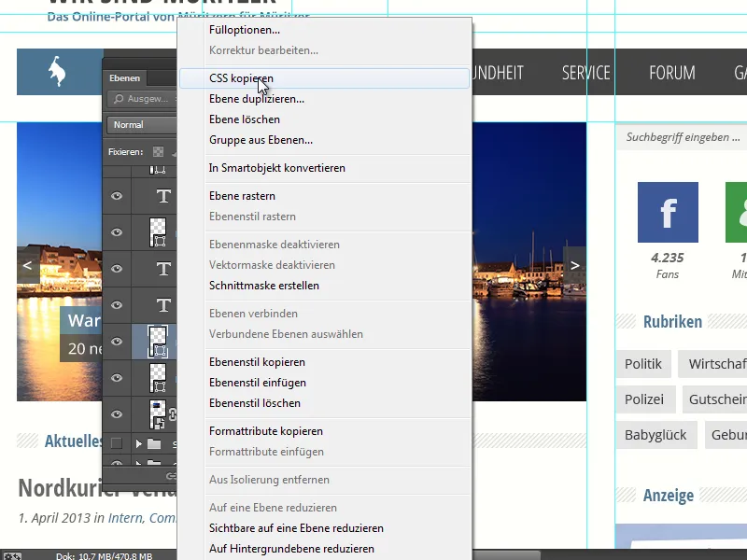Click thumbnail of the selected shape layer

pos(158,342)
